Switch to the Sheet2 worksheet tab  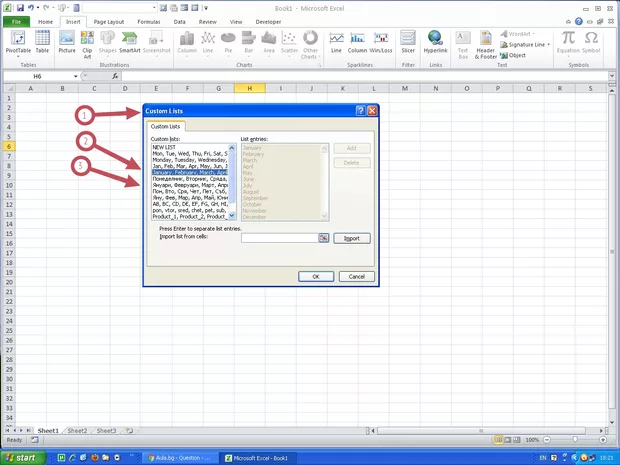77,431
